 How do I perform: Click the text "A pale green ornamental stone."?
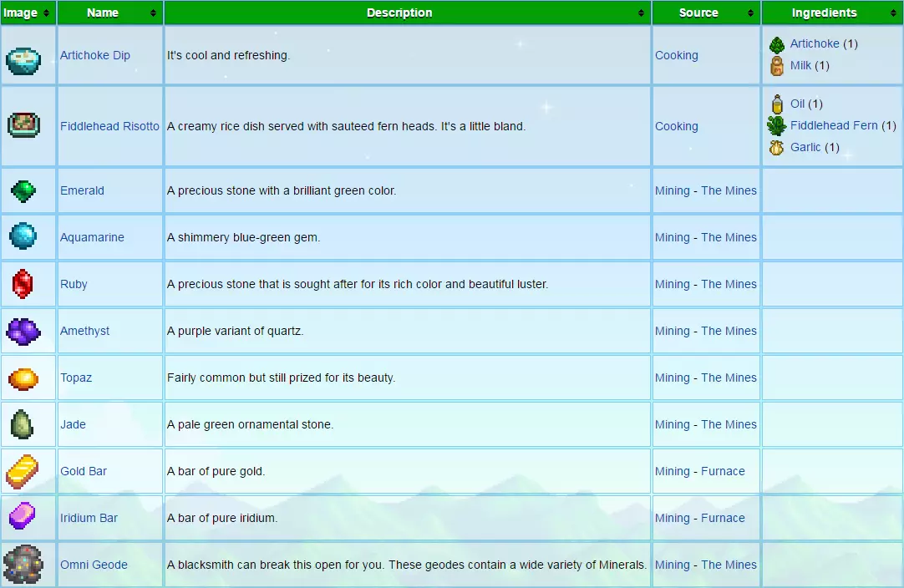tap(250, 424)
